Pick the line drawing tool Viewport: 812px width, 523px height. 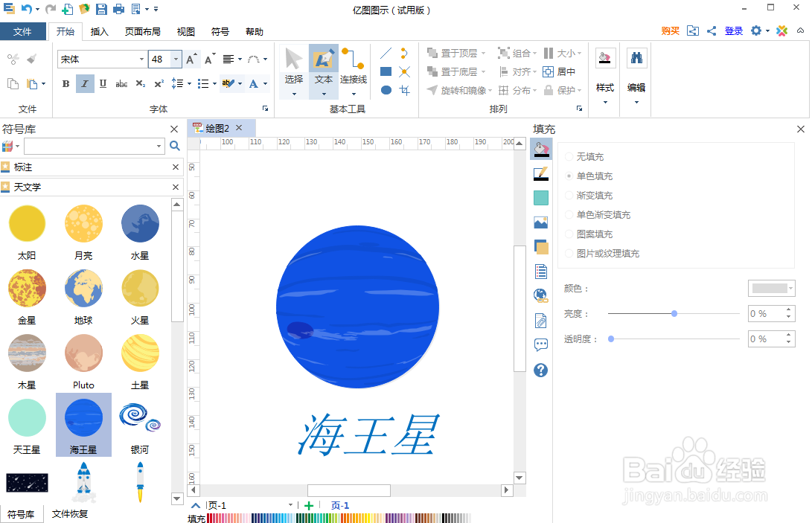(x=386, y=54)
